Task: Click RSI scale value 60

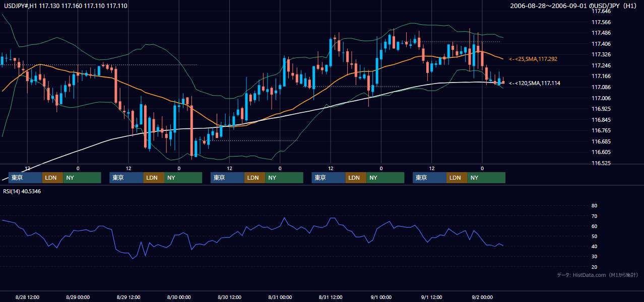Action: coord(594,226)
